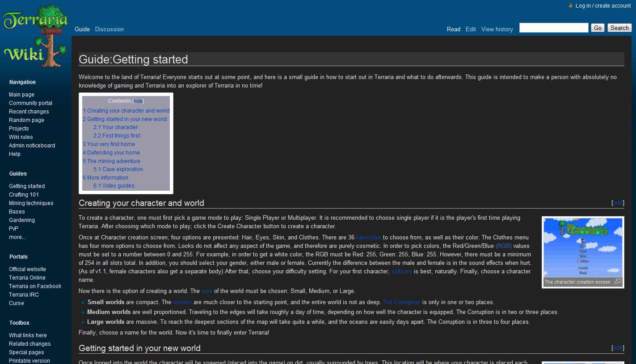The height and width of the screenshot is (364, 636).
Task: View Recent changes
Action: click(29, 112)
